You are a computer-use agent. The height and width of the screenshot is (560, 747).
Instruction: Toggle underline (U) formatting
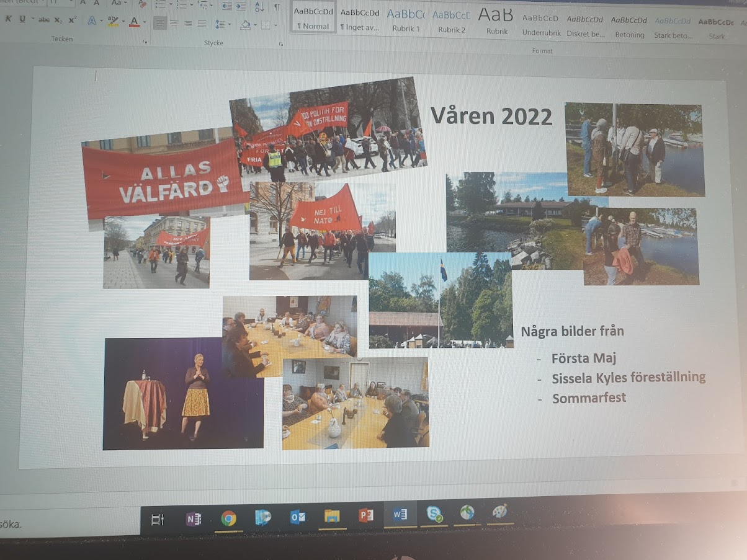pos(22,19)
